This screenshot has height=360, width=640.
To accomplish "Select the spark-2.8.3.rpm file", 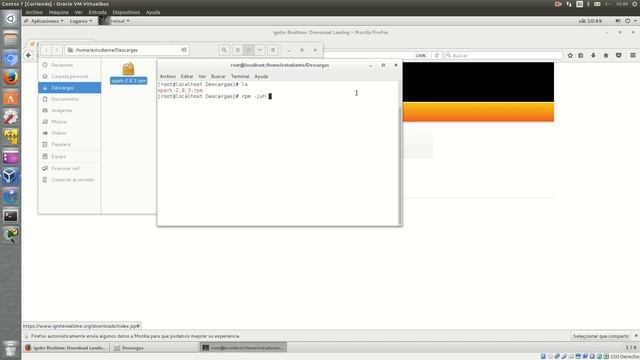I will point(129,73).
